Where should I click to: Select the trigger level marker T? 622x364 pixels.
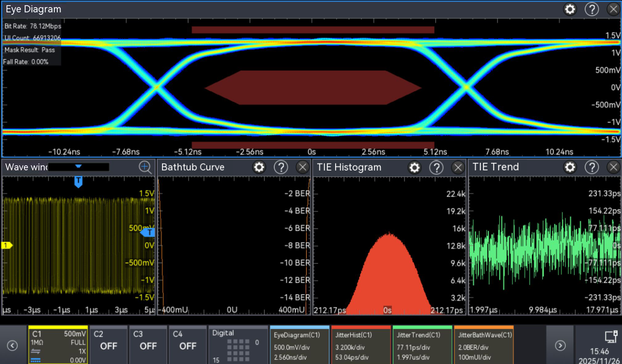pyautogui.click(x=148, y=232)
